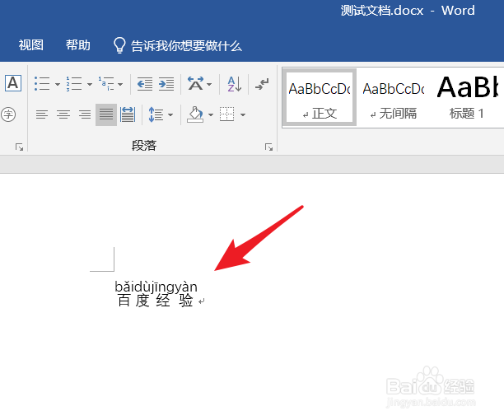Apply shading paint bucket
Image resolution: width=504 pixels, height=420 pixels.
pos(195,114)
